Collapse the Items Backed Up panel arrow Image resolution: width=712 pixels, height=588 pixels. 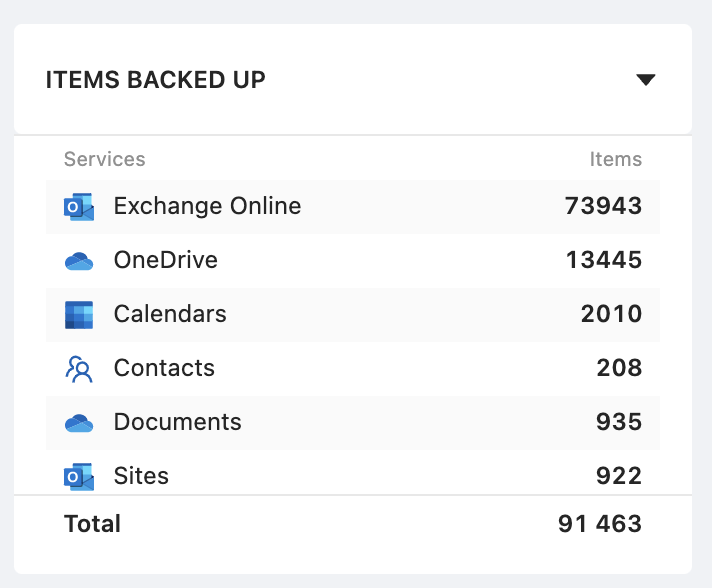pos(645,80)
